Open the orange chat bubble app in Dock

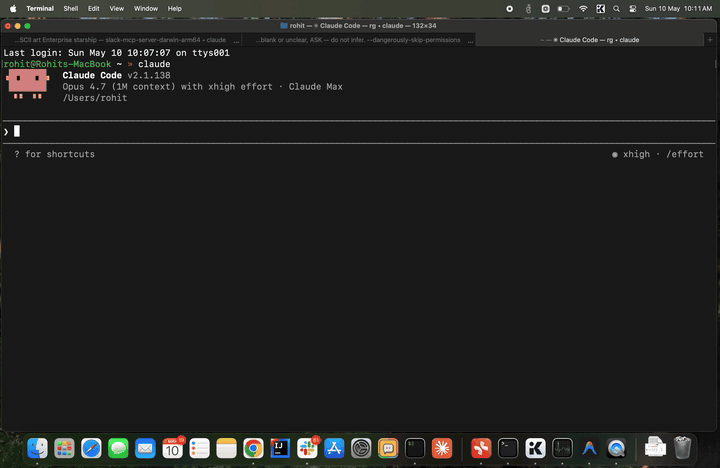tap(388, 448)
